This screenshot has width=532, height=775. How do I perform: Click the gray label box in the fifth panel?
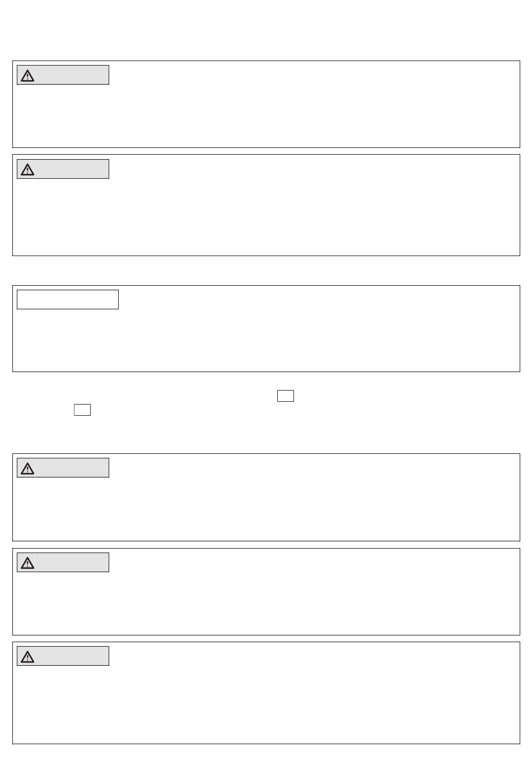pos(63,563)
